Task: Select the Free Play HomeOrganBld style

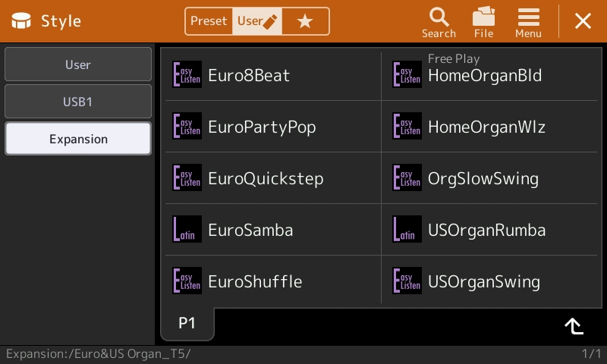Action: [489, 74]
